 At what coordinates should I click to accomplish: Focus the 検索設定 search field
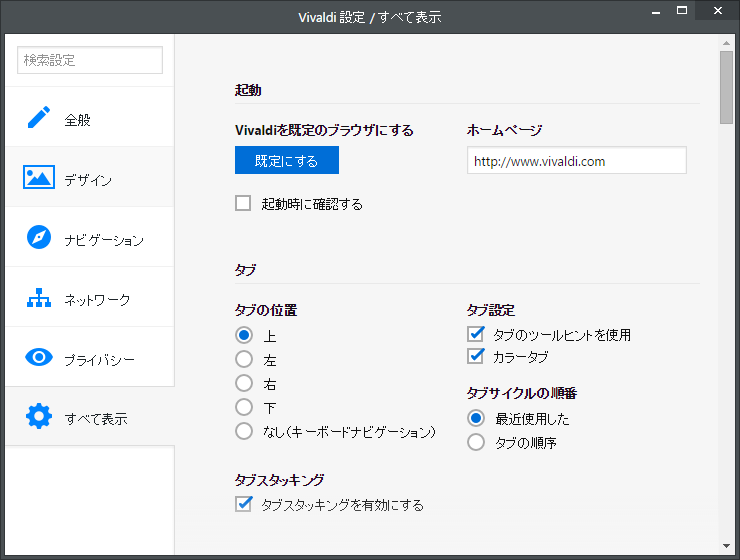pos(90,60)
